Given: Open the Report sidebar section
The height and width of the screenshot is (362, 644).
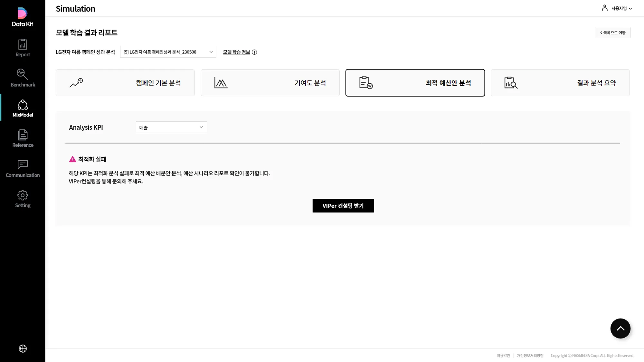Looking at the screenshot, I should (x=23, y=48).
